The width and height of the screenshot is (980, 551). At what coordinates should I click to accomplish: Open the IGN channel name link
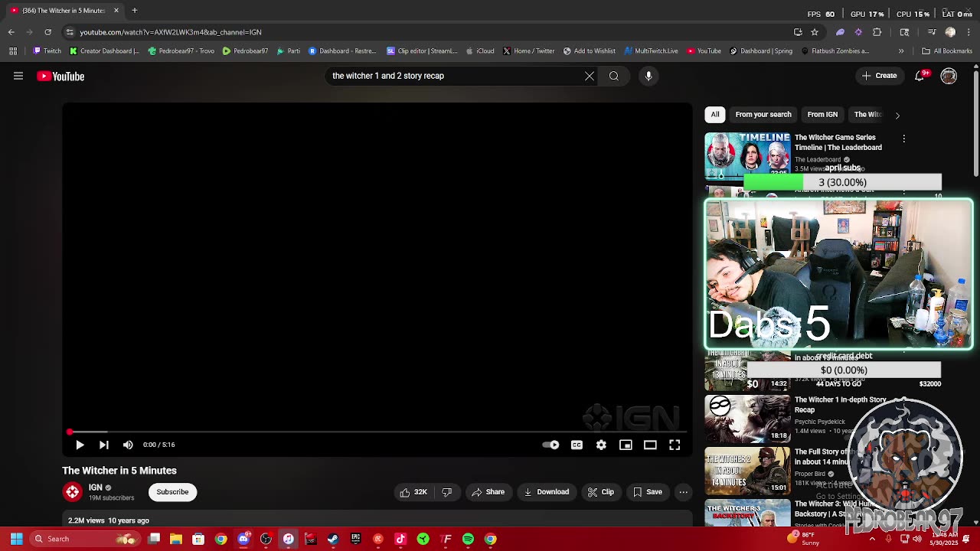click(x=95, y=487)
